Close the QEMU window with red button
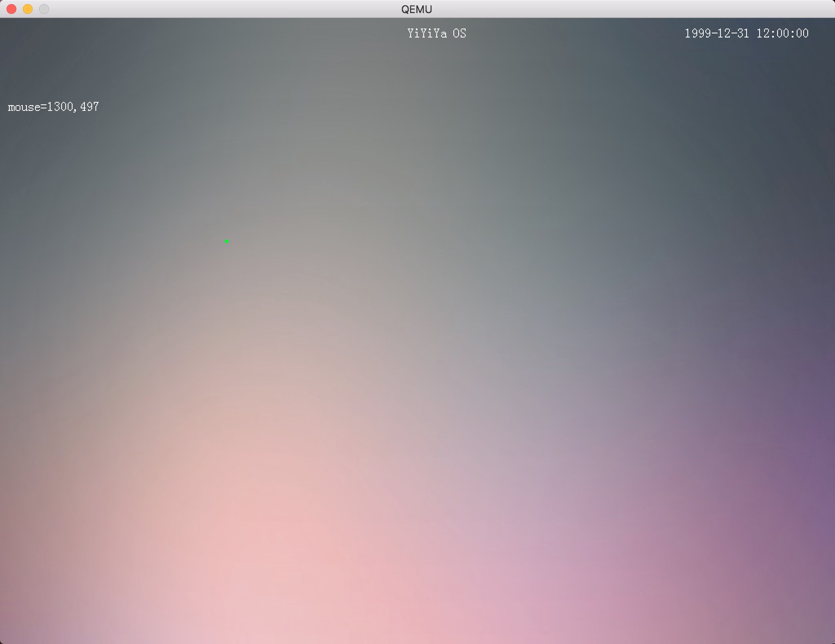The height and width of the screenshot is (644, 835). tap(11, 9)
